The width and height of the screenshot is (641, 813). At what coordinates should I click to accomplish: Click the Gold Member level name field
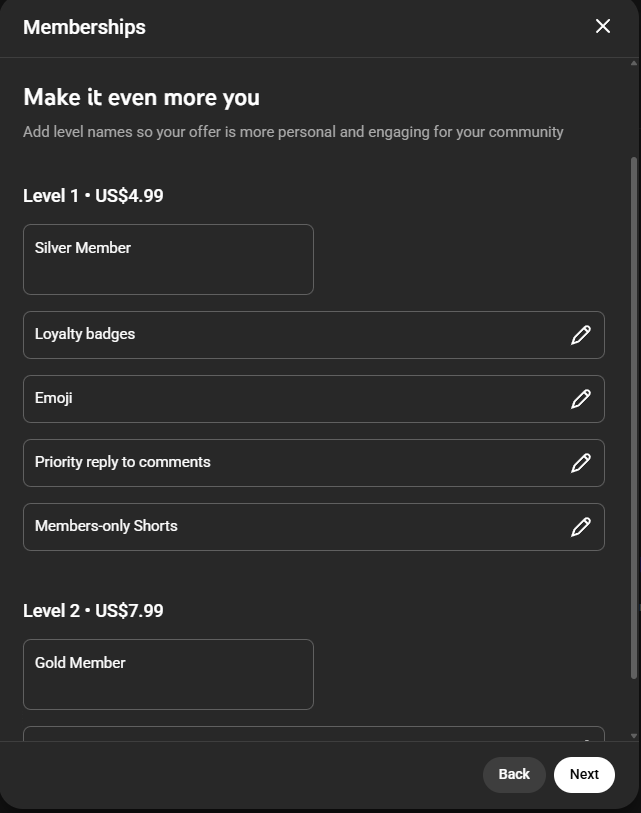click(x=168, y=673)
